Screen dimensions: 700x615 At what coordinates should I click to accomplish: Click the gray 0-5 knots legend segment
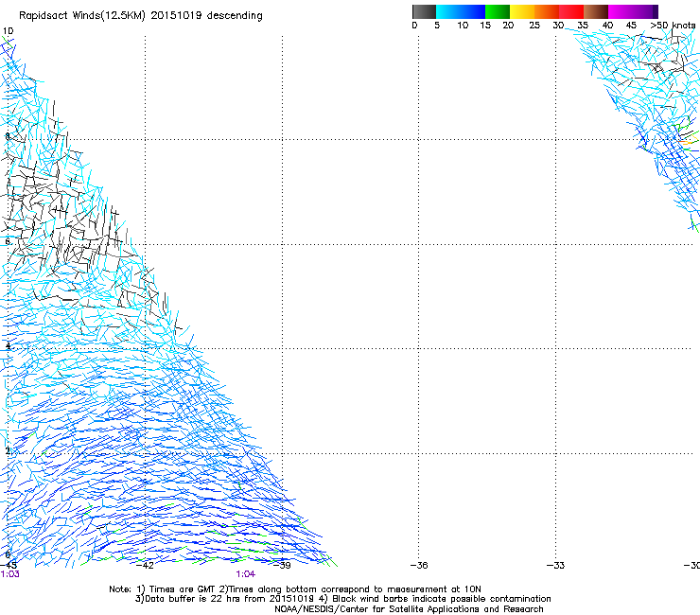click(424, 11)
